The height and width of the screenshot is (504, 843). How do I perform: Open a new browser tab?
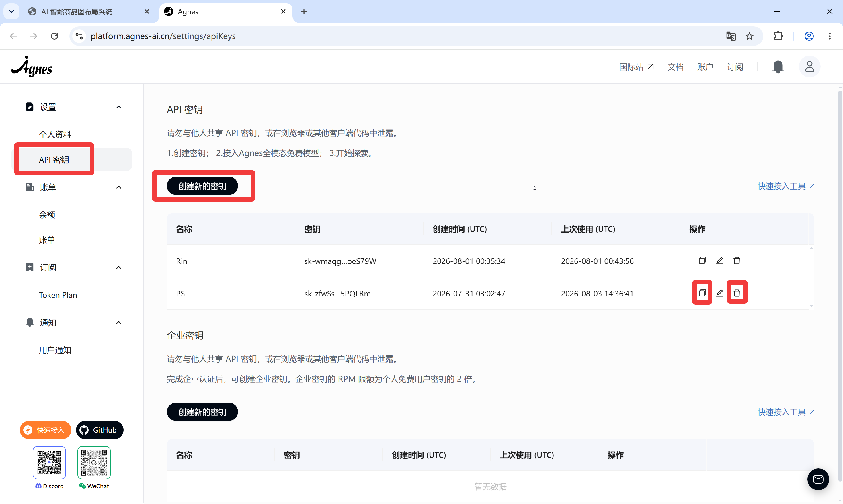304,11
